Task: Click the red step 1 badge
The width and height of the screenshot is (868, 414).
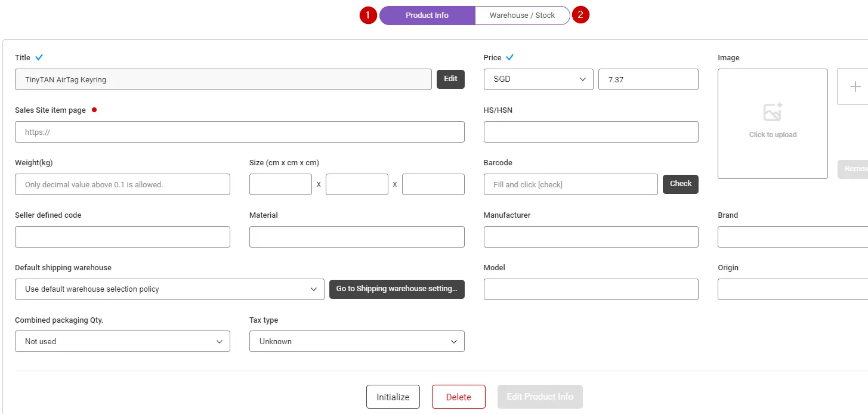Action: tap(369, 16)
